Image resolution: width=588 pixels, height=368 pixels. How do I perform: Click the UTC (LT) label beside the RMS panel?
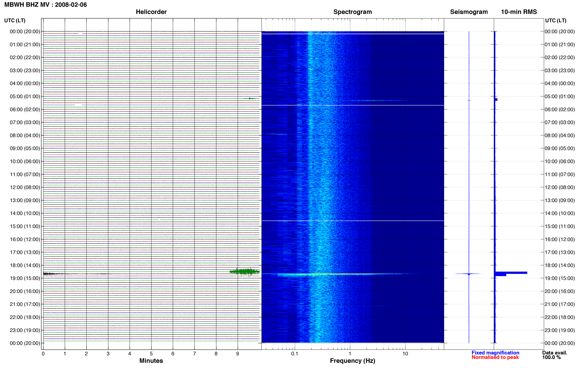coord(555,20)
